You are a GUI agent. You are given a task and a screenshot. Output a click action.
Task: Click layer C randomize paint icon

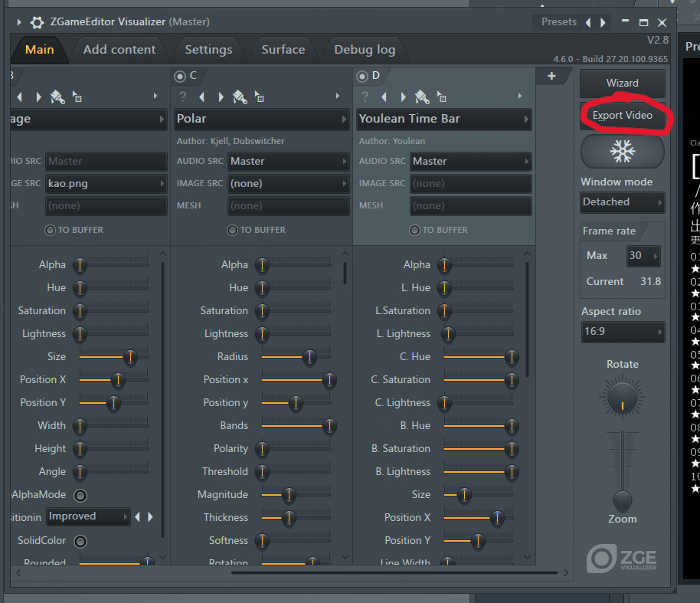coord(240,97)
